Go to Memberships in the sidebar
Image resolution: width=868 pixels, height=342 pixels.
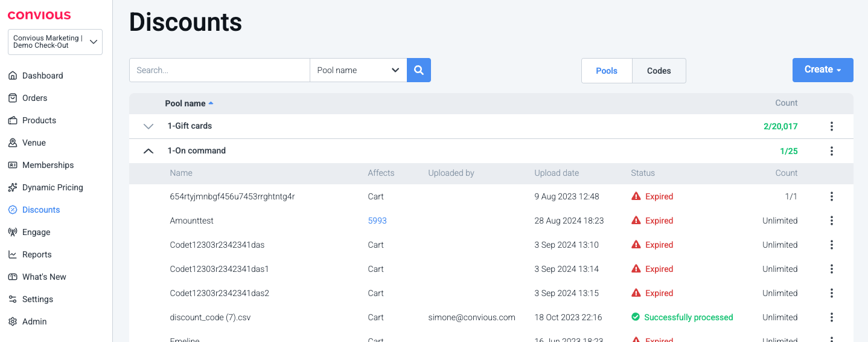point(48,165)
